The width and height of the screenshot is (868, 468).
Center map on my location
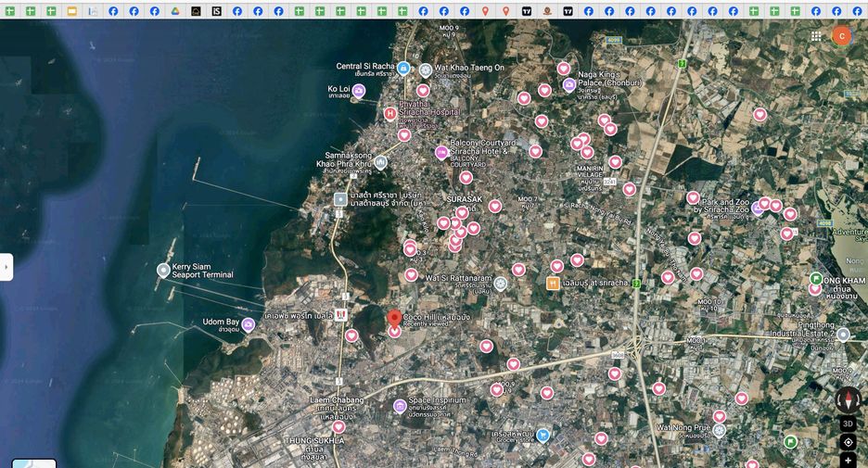click(x=849, y=442)
